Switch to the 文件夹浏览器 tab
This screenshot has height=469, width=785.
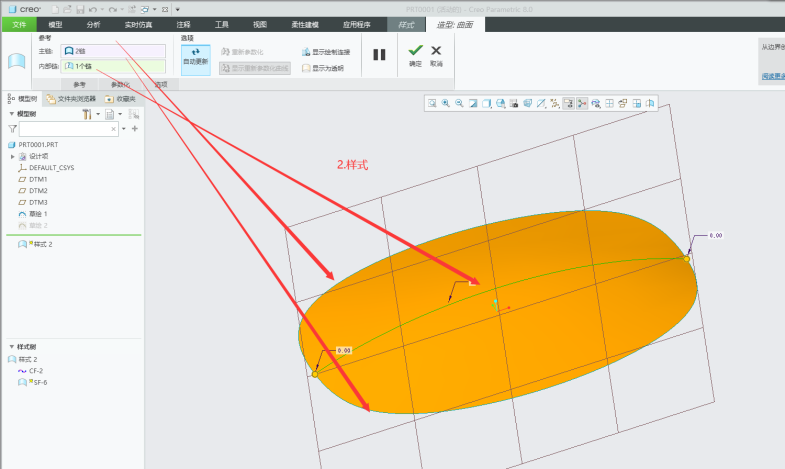[70, 99]
